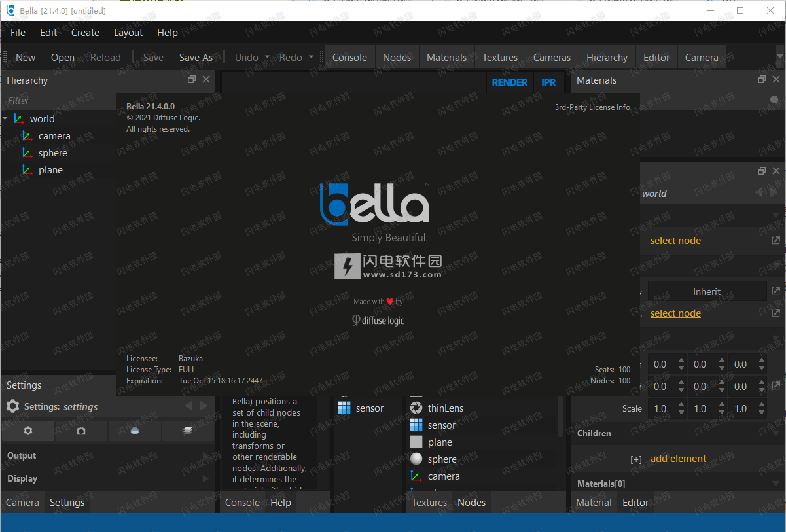Screen dimensions: 786x532
Task: Collapse the Children section
Action: [x=776, y=434]
